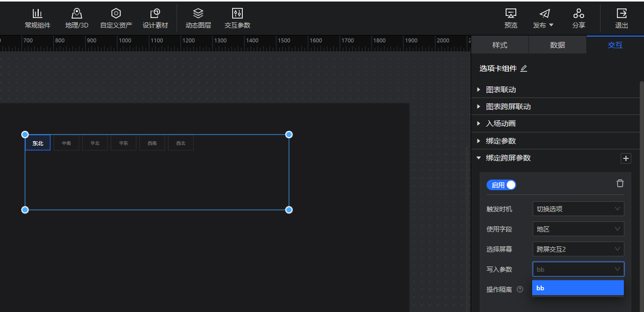Open the 动态图层 layers panel

pos(198,18)
